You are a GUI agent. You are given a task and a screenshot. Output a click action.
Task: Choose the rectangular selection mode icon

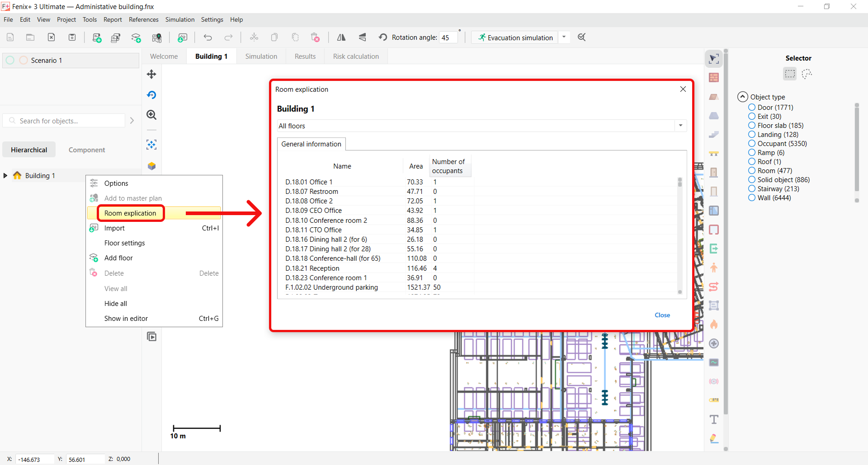click(x=790, y=74)
